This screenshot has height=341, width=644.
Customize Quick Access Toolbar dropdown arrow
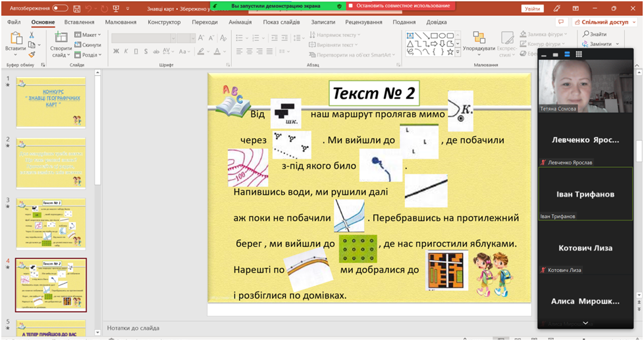pyautogui.click(x=128, y=8)
